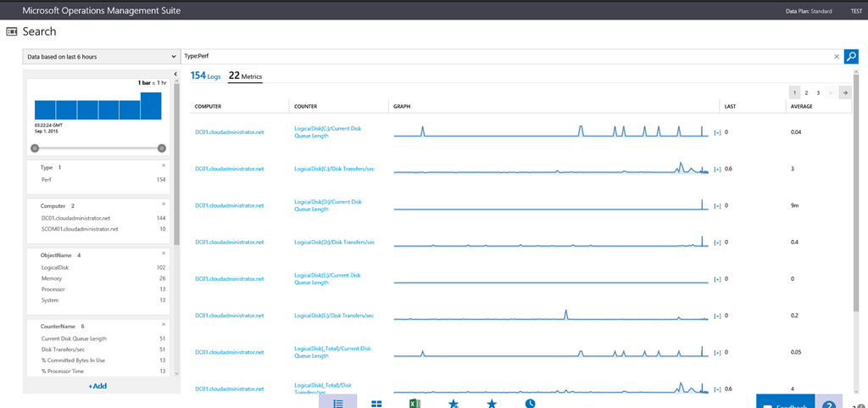Image resolution: width=868 pixels, height=408 pixels.
Task: Click the first star icon in bottom toolbar
Action: tap(453, 404)
